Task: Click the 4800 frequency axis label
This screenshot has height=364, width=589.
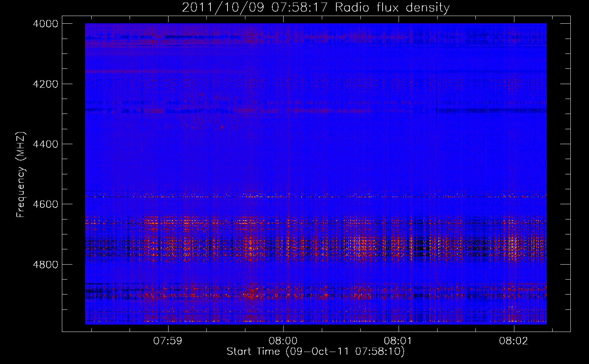Action: (x=46, y=265)
